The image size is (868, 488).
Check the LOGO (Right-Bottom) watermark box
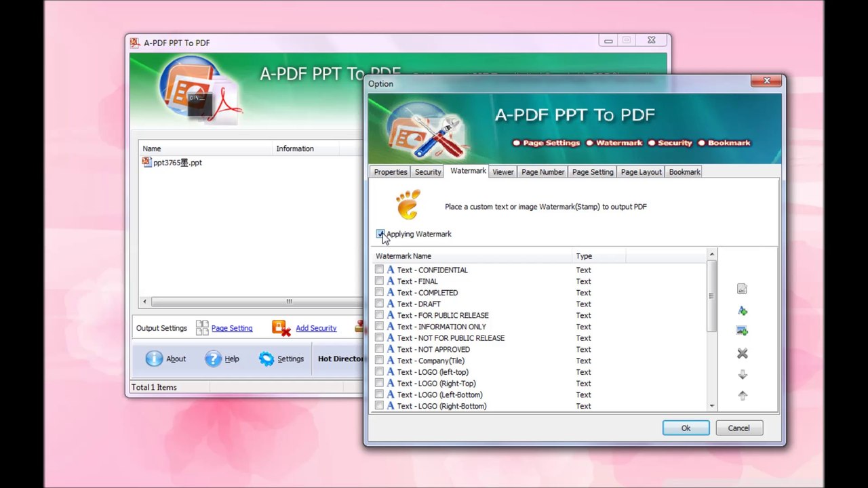click(379, 405)
